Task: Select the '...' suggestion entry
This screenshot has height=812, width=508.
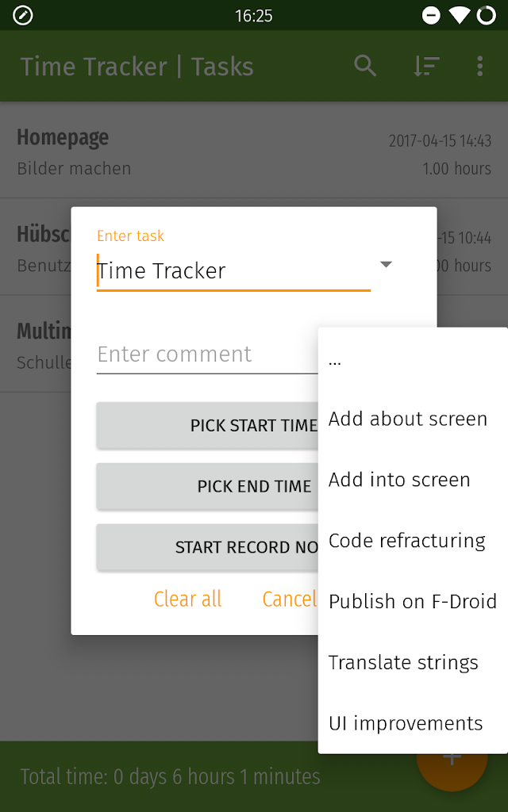Action: [413, 359]
